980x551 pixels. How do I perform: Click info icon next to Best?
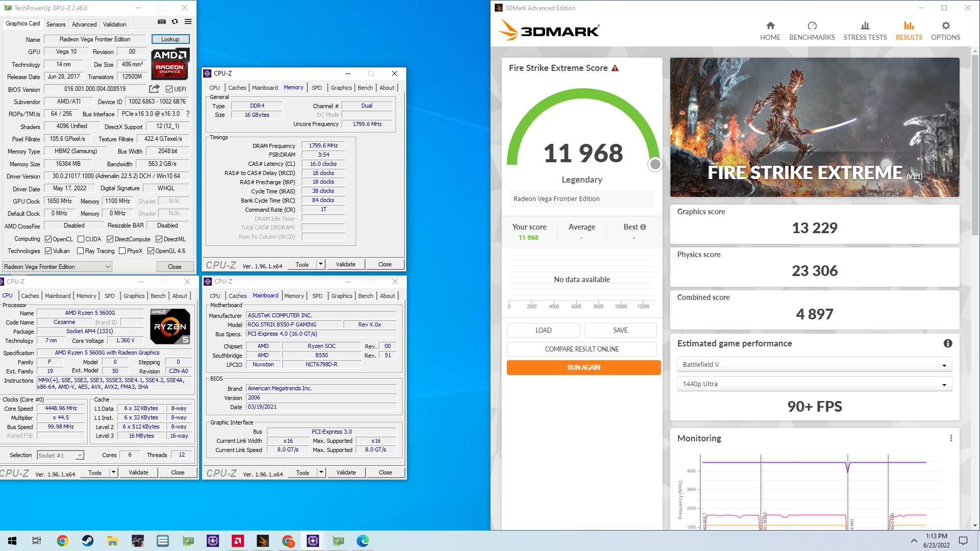pos(643,227)
